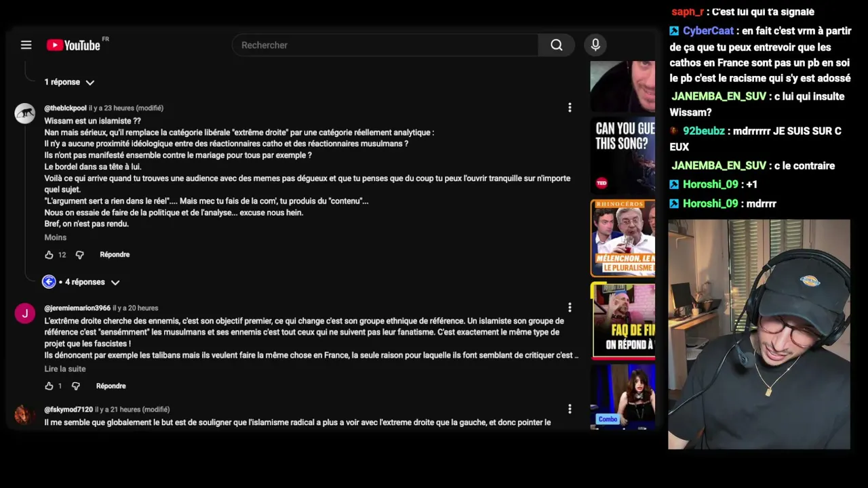
Task: Click like count '12' on @theblckpool comment
Action: [62, 255]
